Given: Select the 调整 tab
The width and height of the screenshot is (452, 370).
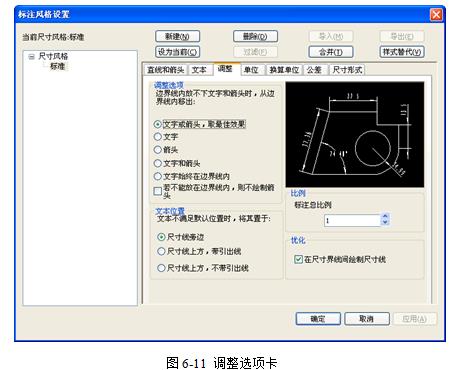Looking at the screenshot, I should point(226,69).
